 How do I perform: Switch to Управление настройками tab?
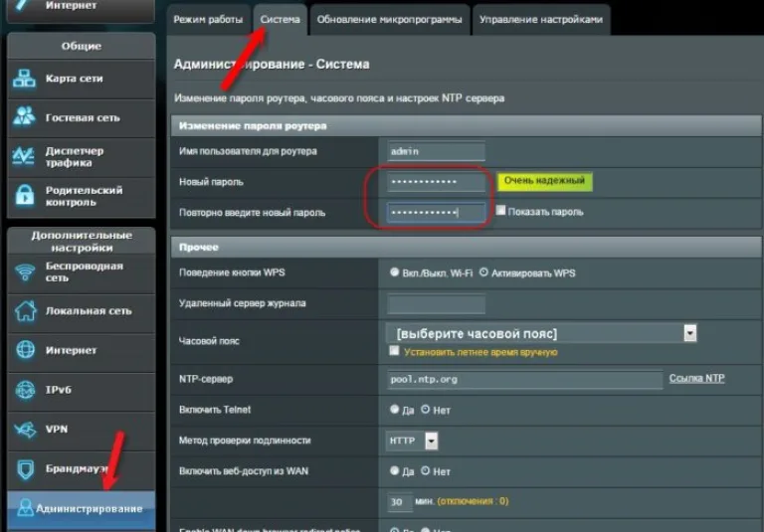541,20
